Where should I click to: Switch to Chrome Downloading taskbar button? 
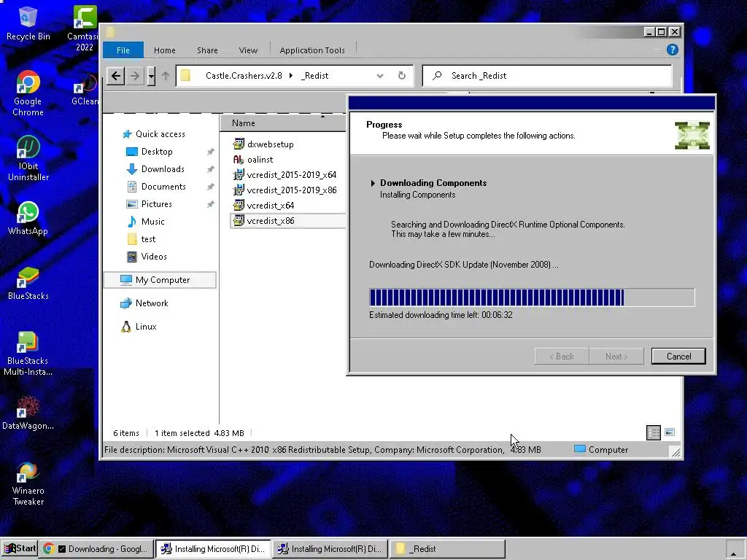coord(97,548)
